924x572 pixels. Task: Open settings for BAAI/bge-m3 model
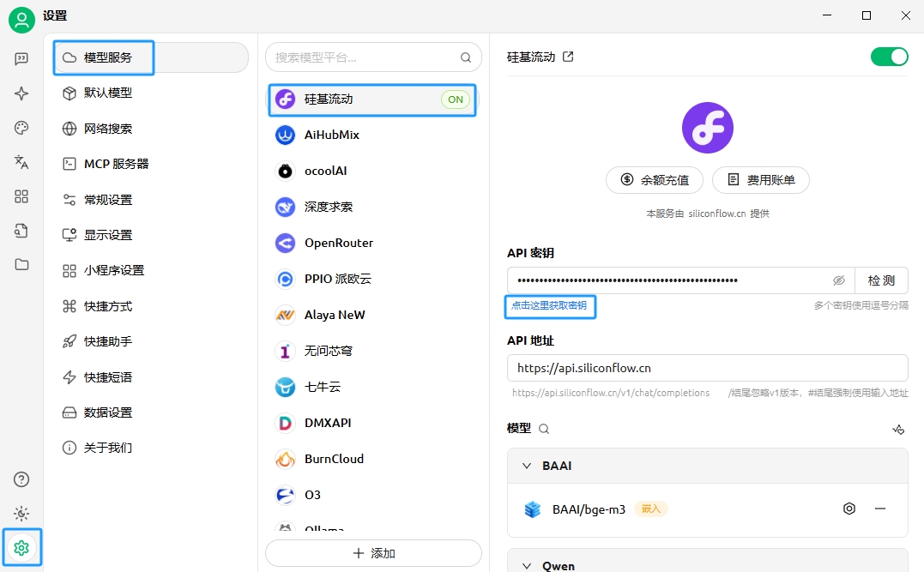coord(849,509)
